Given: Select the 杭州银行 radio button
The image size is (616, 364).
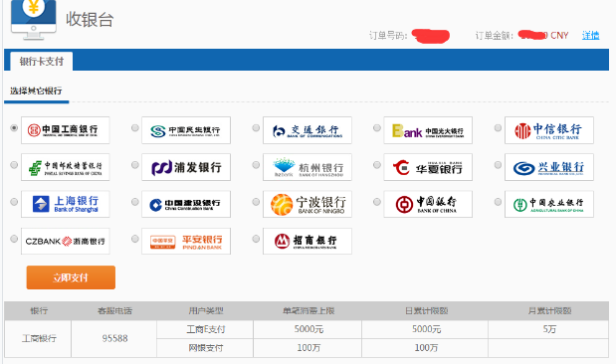Looking at the screenshot, I should pyautogui.click(x=256, y=164).
